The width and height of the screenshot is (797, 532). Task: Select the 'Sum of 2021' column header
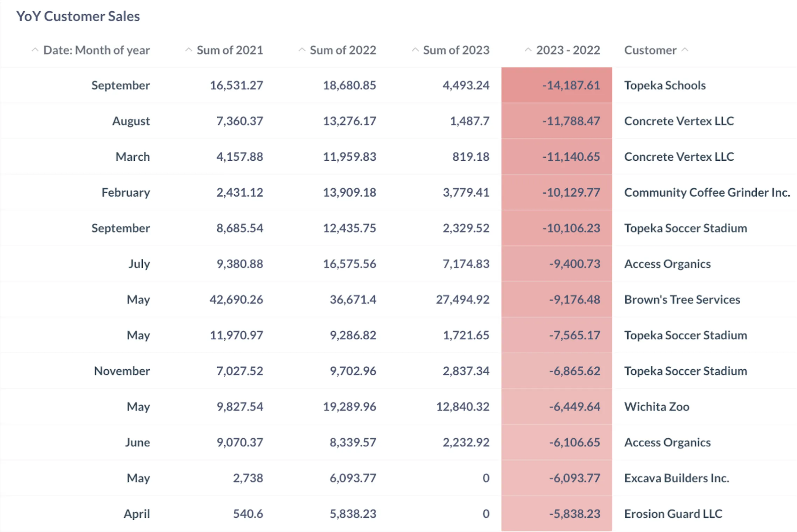tap(230, 50)
